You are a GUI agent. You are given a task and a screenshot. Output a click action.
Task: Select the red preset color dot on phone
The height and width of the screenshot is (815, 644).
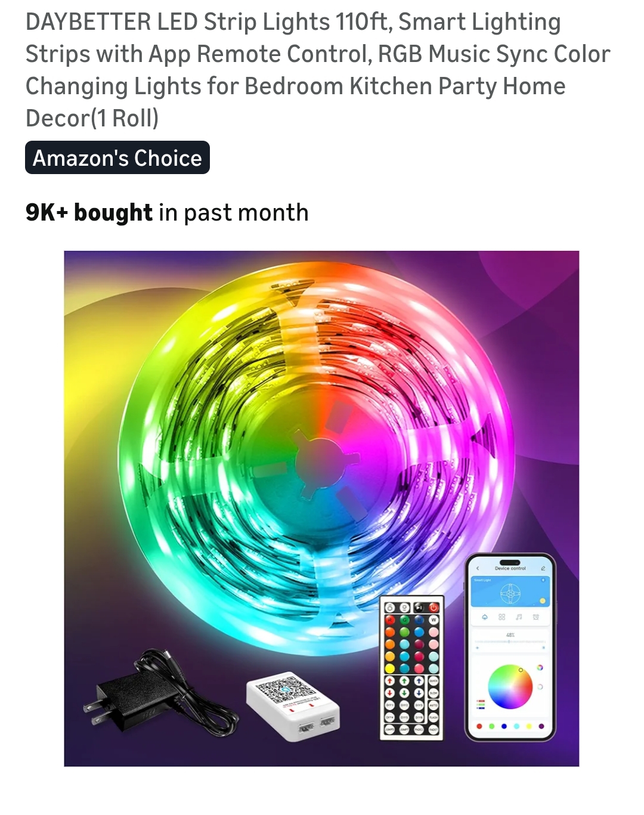click(x=479, y=726)
